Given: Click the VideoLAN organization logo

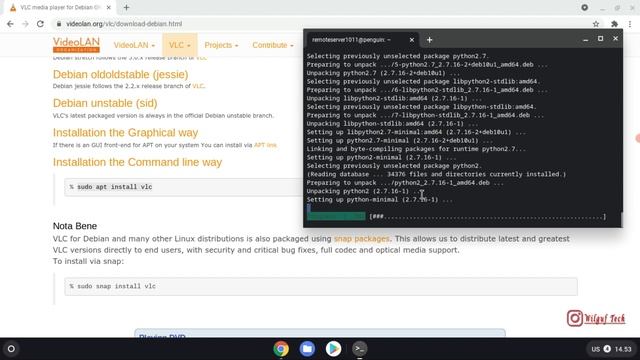Looking at the screenshot, I should coord(76,45).
